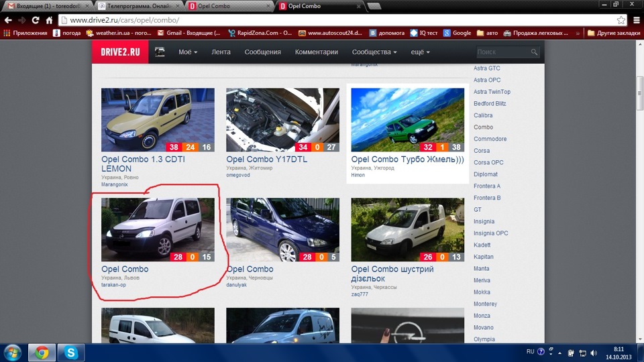Bookmark this page with the star icon
This screenshot has width=644, height=362.
621,20
